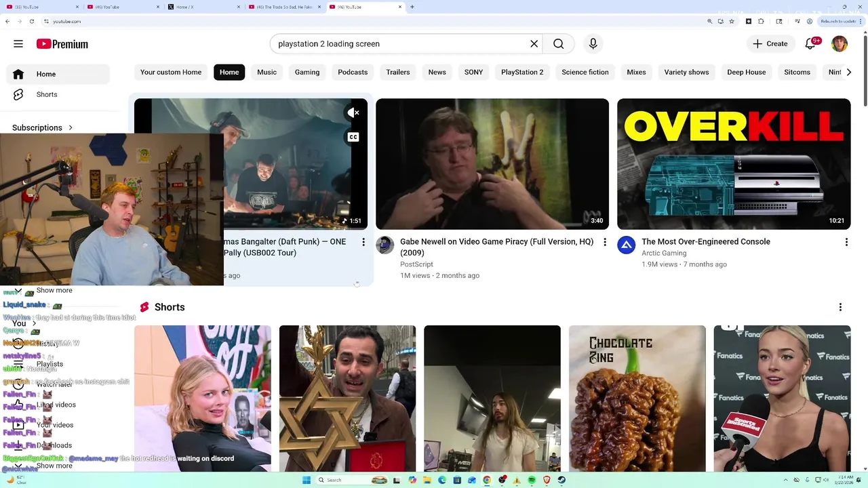Open Home in the sidebar
Screen dimensions: 868x488
tap(58, 74)
